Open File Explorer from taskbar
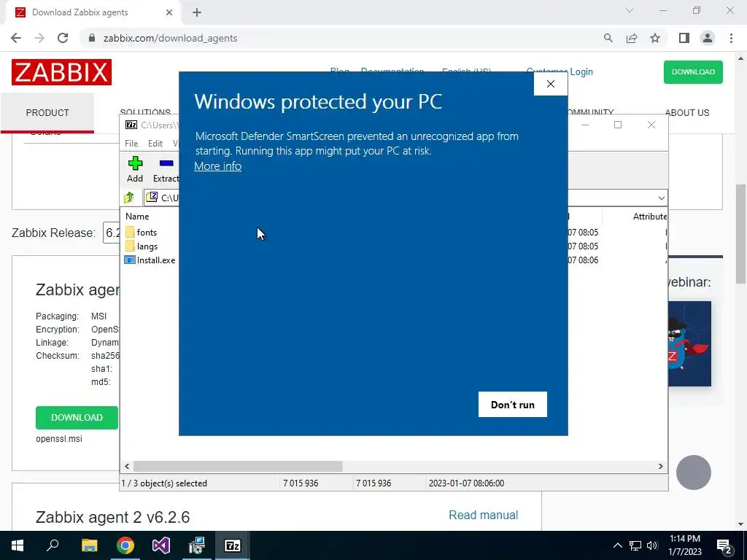The height and width of the screenshot is (560, 747). point(89,545)
